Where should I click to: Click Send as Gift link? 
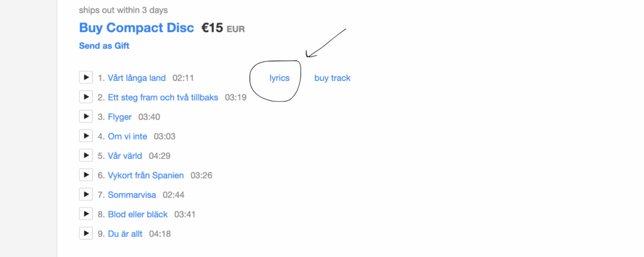[104, 46]
